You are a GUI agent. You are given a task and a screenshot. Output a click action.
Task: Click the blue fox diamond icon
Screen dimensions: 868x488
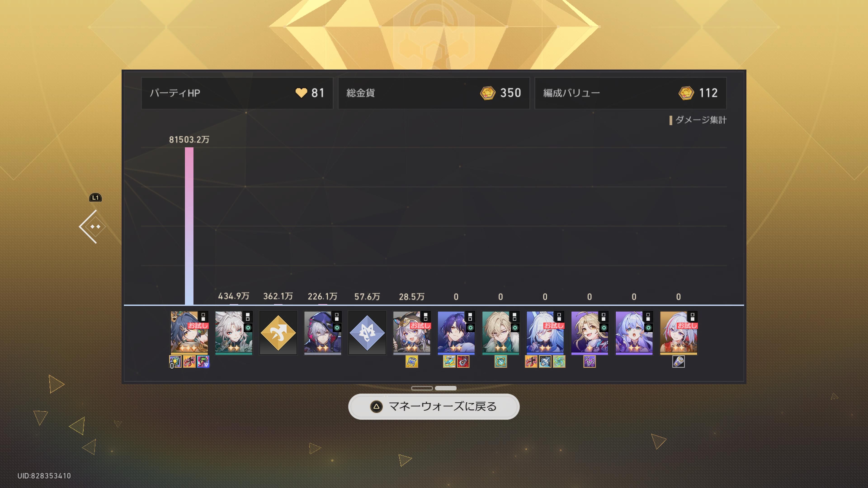click(367, 333)
